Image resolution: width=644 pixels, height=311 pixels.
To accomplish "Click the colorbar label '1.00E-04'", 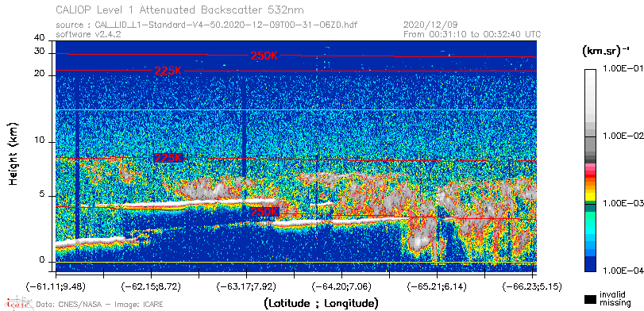I will [623, 271].
